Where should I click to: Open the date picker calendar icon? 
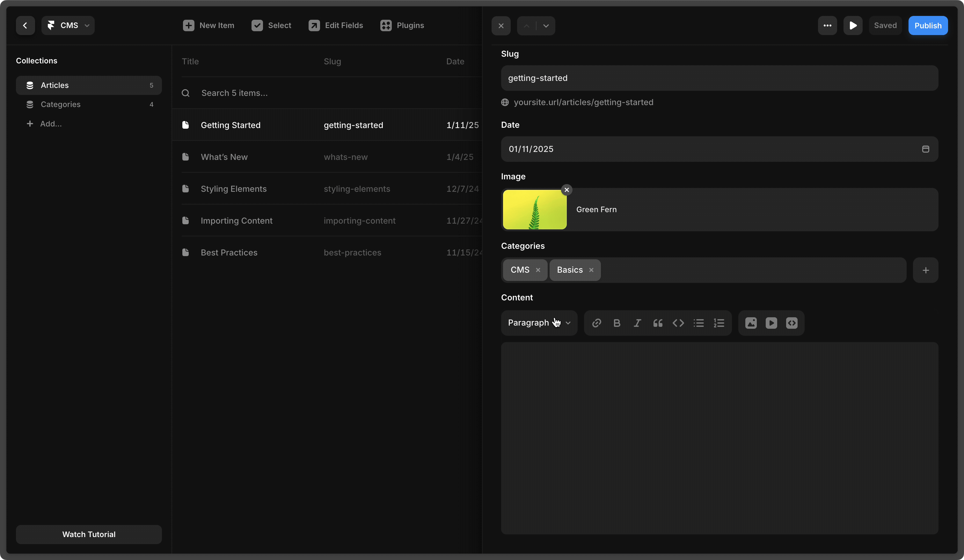click(925, 149)
